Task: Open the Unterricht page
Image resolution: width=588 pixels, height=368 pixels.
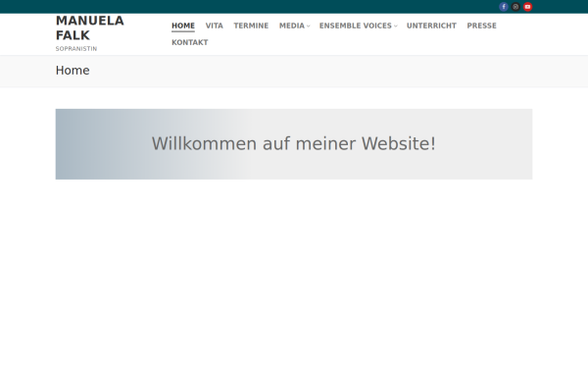Action: pyautogui.click(x=431, y=26)
